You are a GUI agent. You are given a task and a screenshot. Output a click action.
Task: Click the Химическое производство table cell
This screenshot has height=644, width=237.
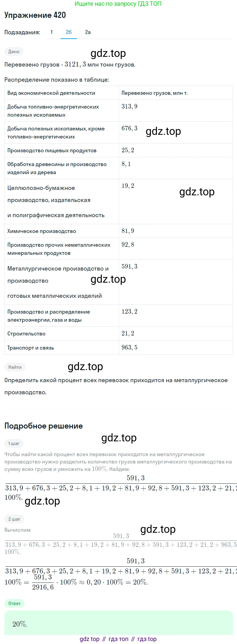click(x=62, y=231)
